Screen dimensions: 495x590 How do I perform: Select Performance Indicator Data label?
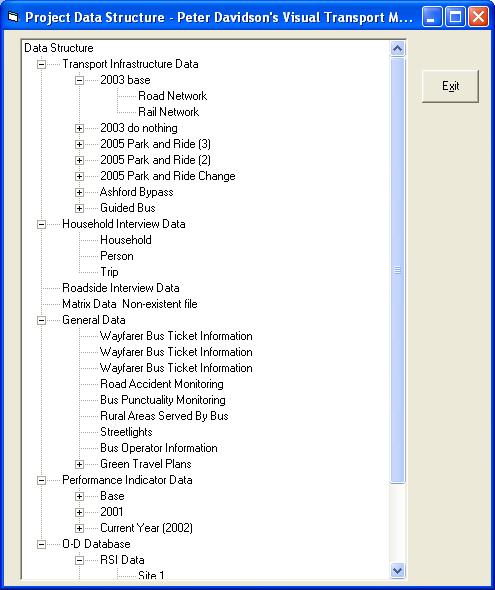tap(127, 480)
